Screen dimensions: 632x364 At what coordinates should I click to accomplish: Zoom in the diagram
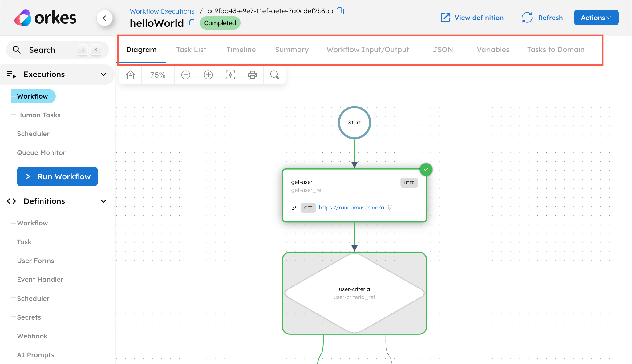[x=208, y=75]
